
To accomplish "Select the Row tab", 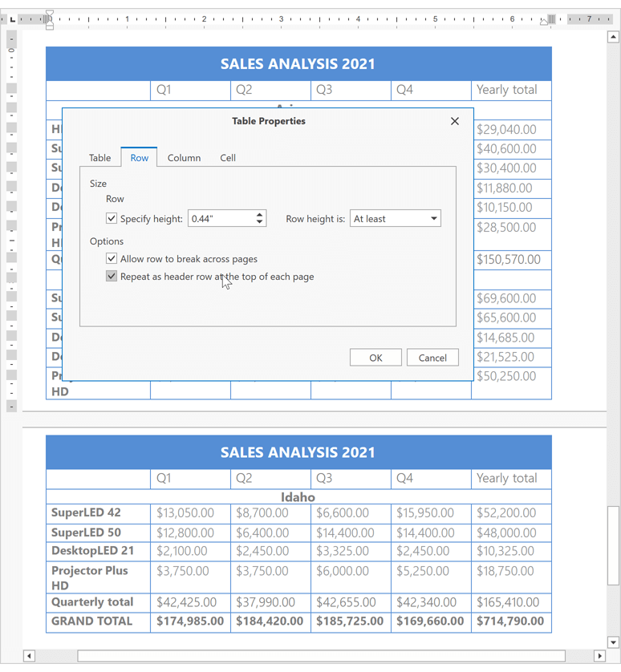I will 139,158.
